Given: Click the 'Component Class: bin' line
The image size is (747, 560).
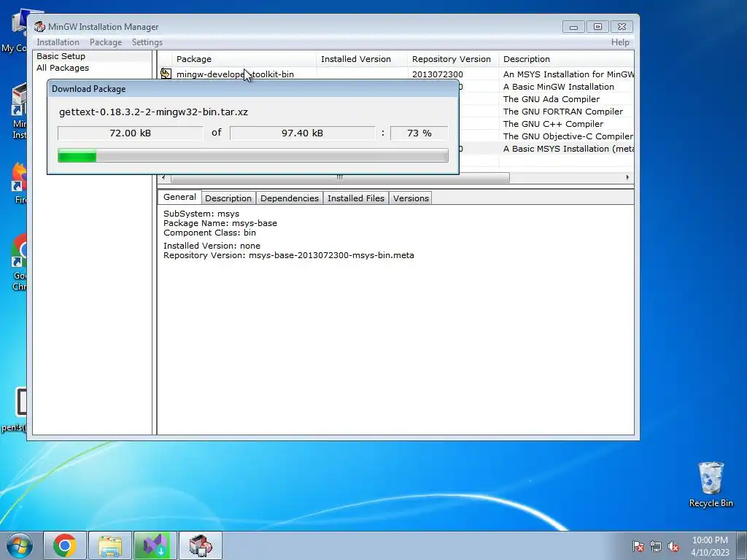Looking at the screenshot, I should 209,233.
